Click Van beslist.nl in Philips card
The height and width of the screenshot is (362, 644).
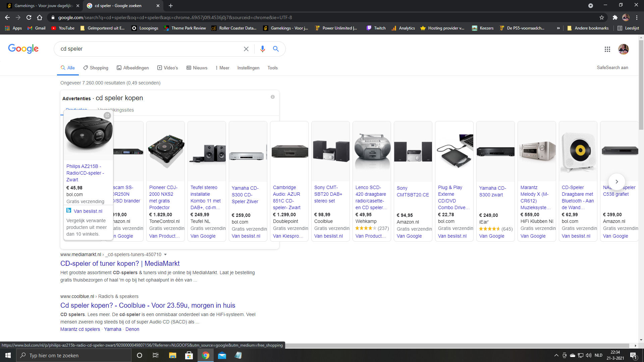(88, 211)
